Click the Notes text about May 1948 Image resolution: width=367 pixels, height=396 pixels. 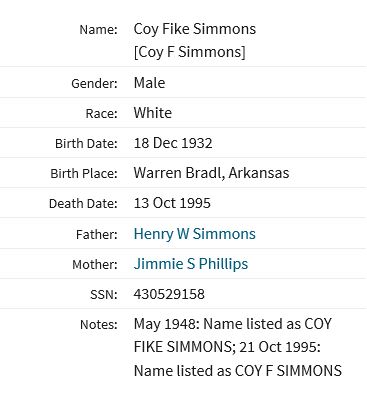tap(238, 347)
